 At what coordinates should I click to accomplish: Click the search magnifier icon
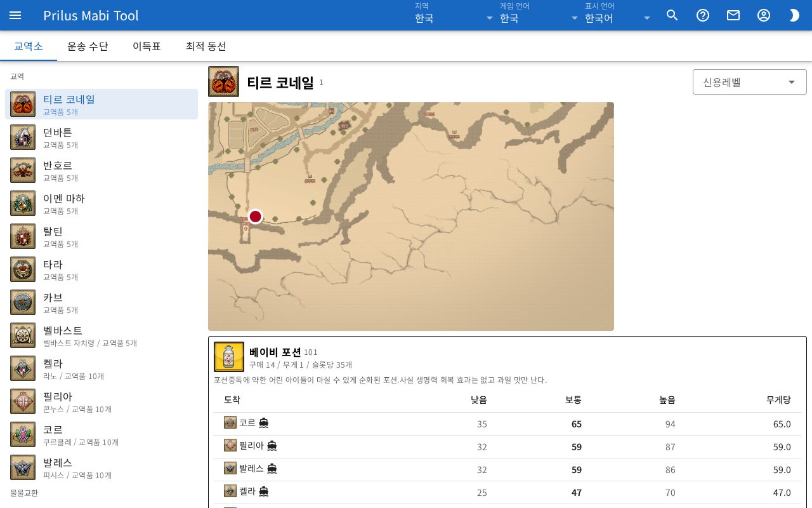pos(672,15)
